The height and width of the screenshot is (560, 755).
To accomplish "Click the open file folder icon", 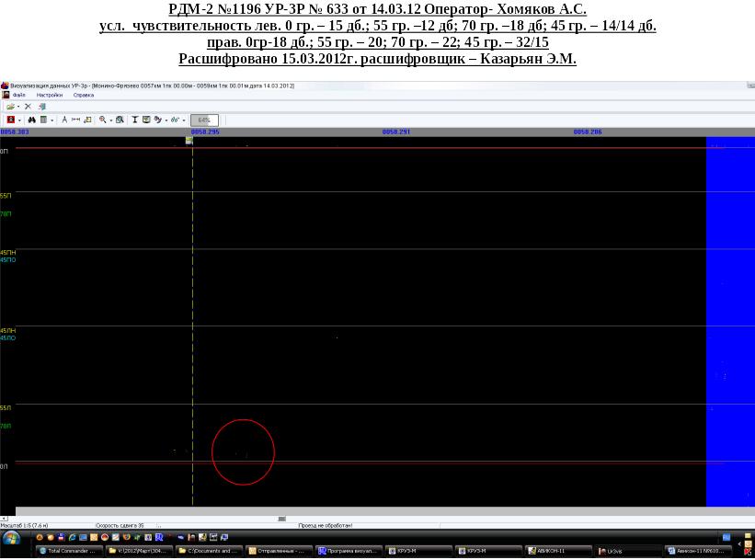I will click(x=10, y=107).
